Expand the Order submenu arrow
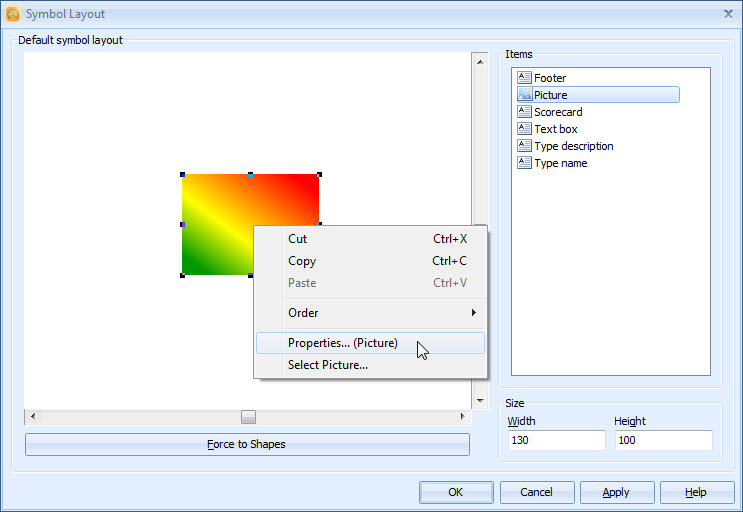 click(473, 313)
